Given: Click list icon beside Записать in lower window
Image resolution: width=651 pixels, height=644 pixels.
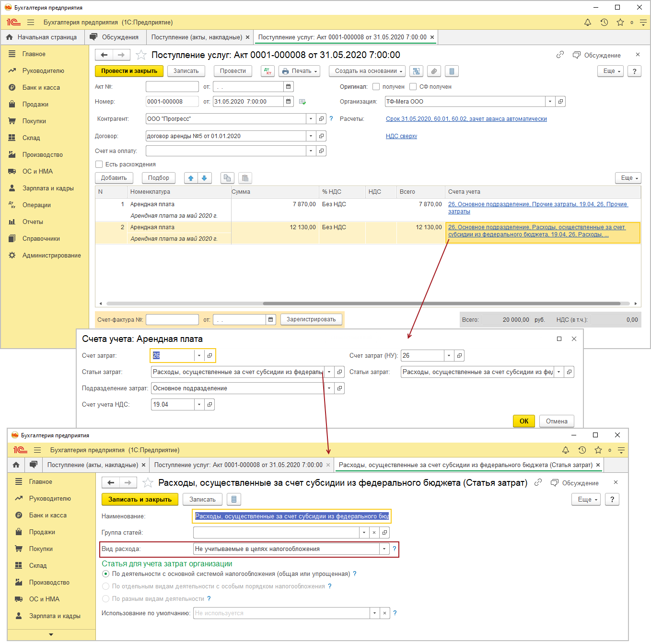Looking at the screenshot, I should [x=234, y=499].
